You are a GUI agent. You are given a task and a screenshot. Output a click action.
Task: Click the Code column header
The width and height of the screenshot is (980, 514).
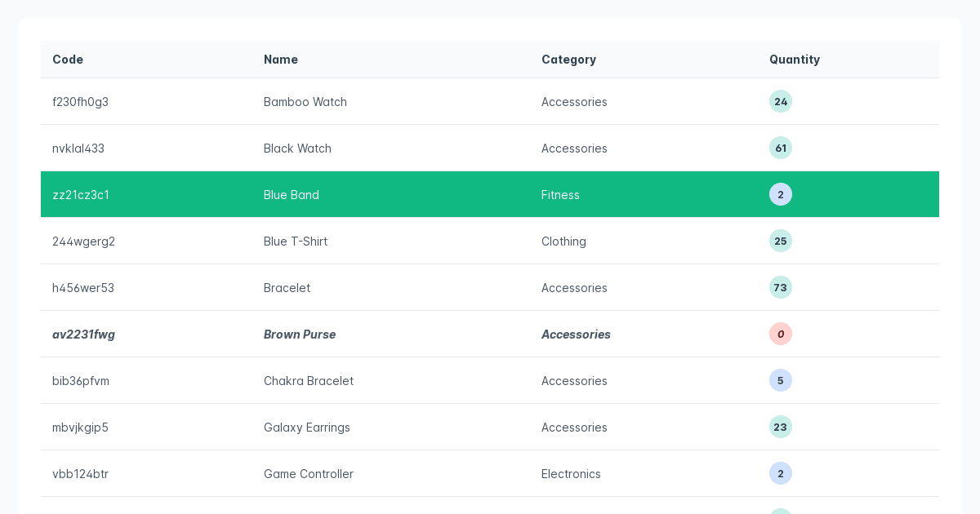[68, 60]
